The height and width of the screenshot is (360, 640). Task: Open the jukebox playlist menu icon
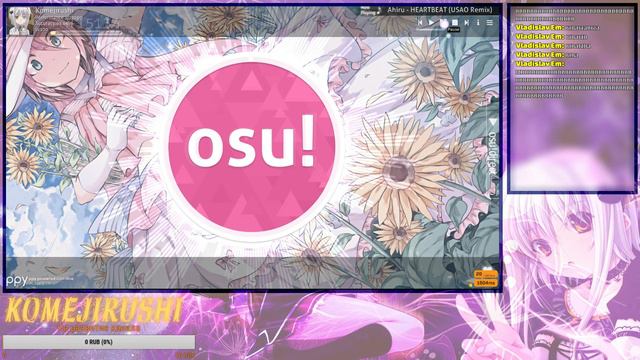(489, 22)
